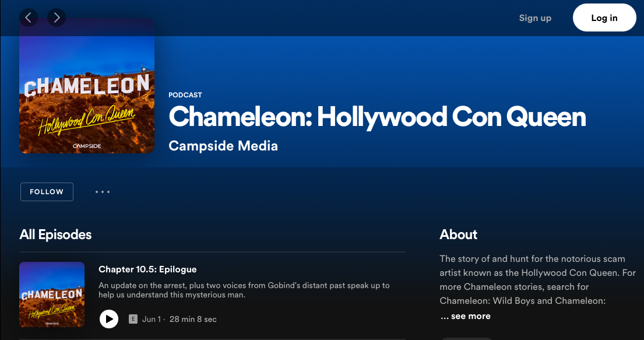Click the Chameleon: Hollywood Con Queen title

377,117
